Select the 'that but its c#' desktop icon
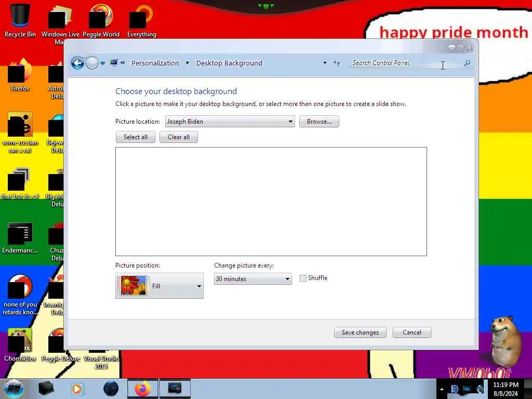 [19, 183]
